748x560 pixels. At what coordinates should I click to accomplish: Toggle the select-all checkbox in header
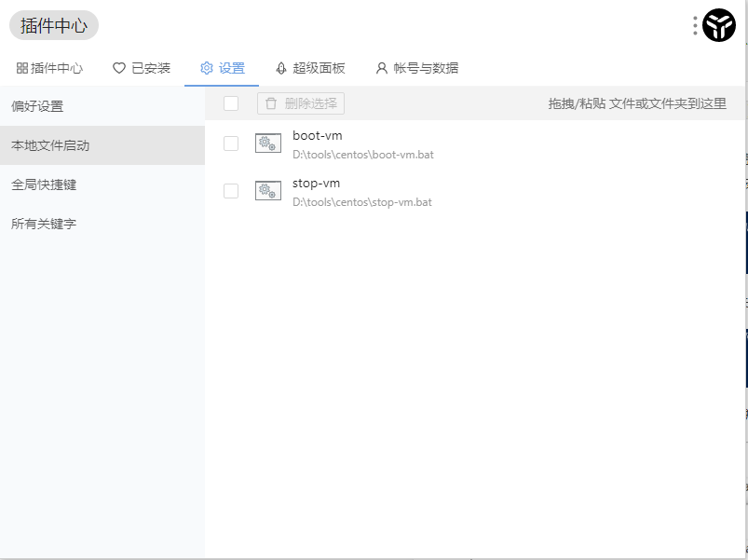coord(231,103)
